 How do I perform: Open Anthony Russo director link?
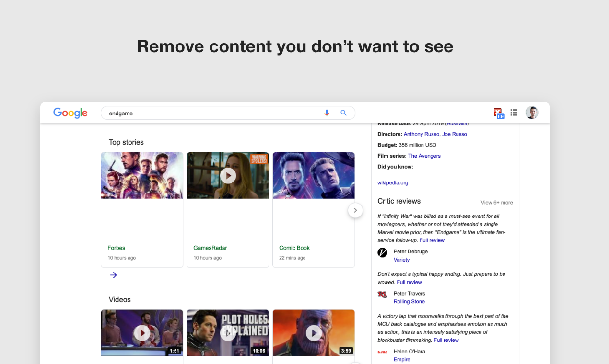421,134
